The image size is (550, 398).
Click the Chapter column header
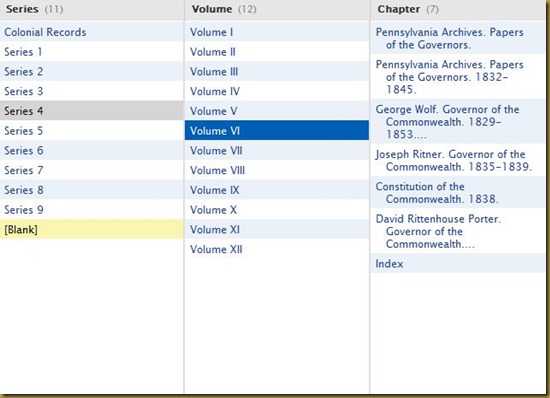(458, 9)
